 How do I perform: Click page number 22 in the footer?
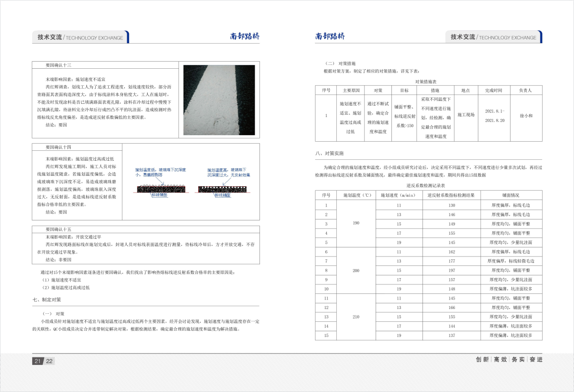pos(49,361)
